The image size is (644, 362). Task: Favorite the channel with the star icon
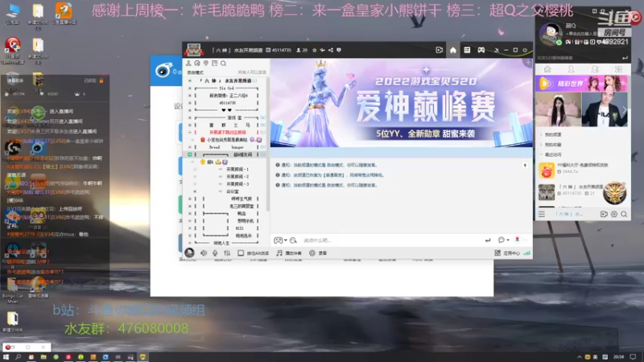click(315, 50)
